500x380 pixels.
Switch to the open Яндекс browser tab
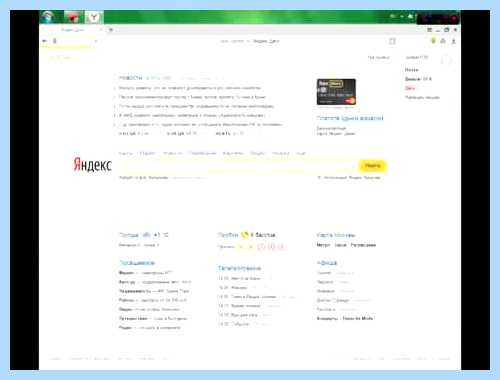(72, 30)
